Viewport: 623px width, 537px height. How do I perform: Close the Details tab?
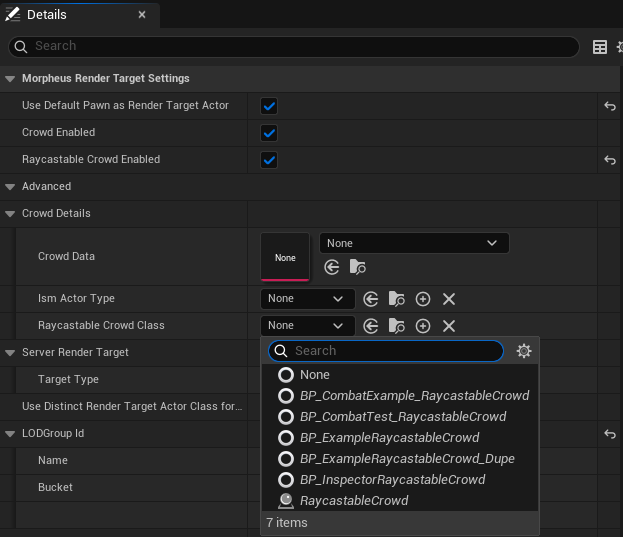tap(142, 15)
